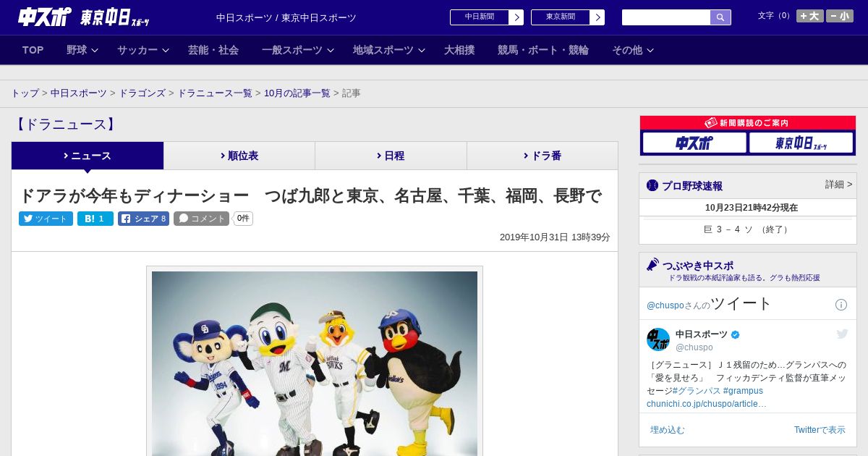This screenshot has height=456, width=868.
Task: Open the 中日スポーツ tweet author name
Action: tap(702, 334)
